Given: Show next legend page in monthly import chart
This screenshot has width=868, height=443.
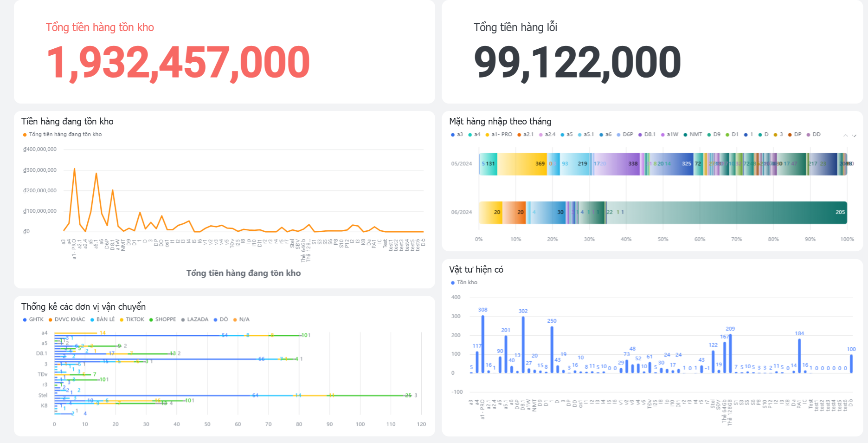Looking at the screenshot, I should [854, 135].
